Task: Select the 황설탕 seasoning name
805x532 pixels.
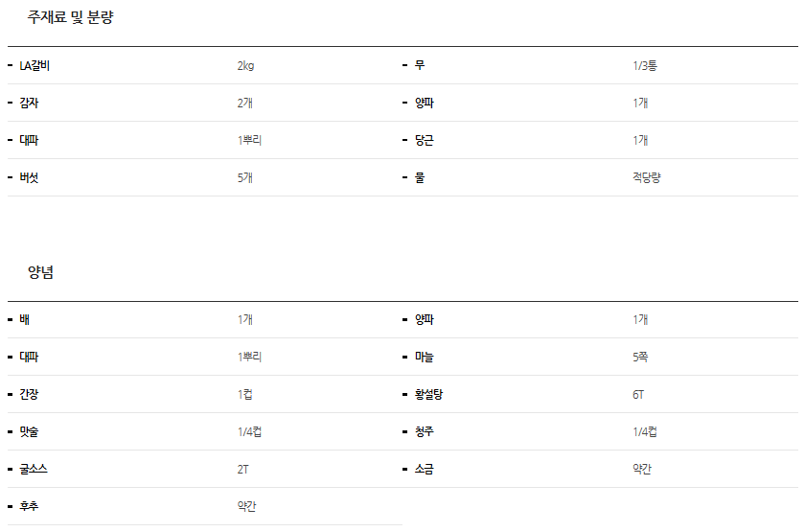Action: 427,394
